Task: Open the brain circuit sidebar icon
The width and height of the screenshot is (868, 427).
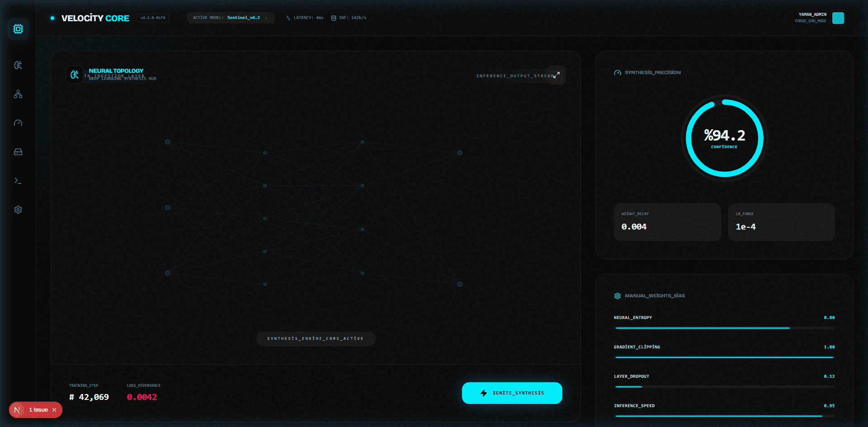Action: [18, 65]
